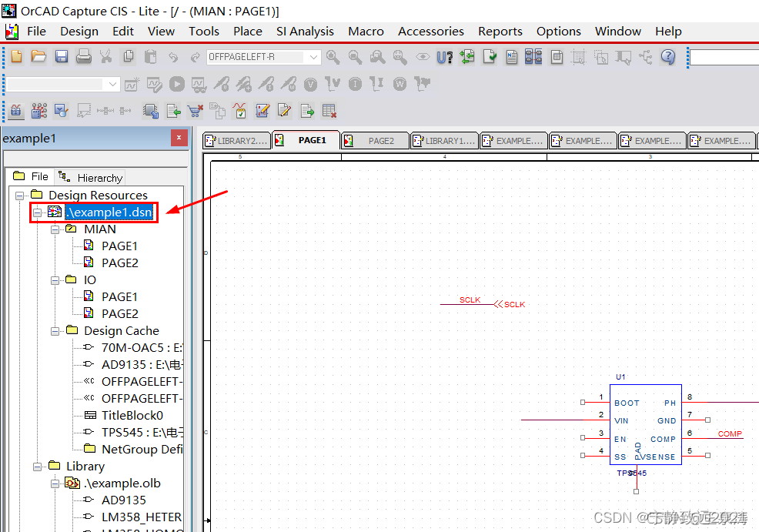Select PAGE1 under the IO folder
The width and height of the screenshot is (759, 532).
[x=119, y=297]
